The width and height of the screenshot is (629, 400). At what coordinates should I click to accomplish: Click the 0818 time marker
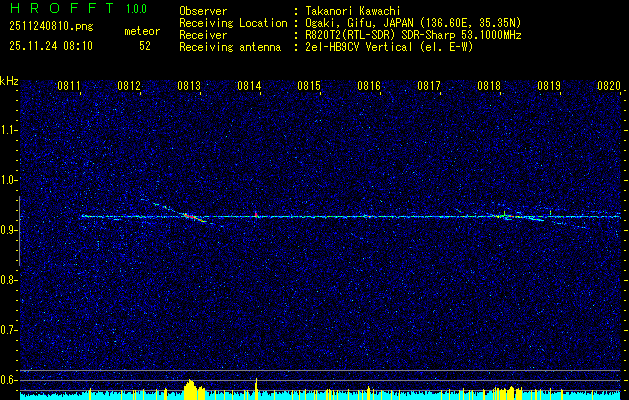click(x=489, y=85)
